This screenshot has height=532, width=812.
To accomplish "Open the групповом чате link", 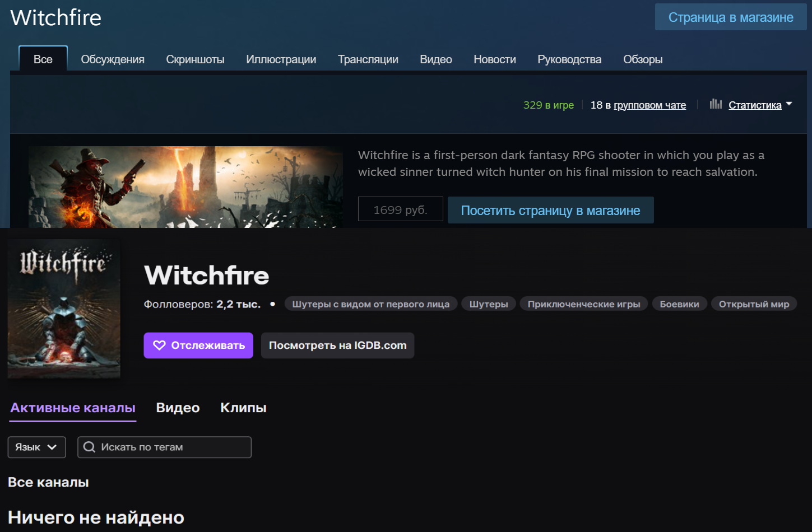I will click(x=649, y=105).
